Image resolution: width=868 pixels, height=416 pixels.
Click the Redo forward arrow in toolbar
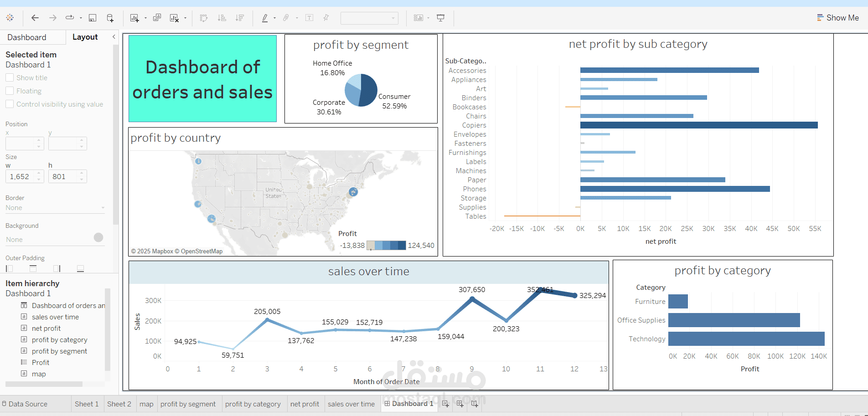pos(53,18)
